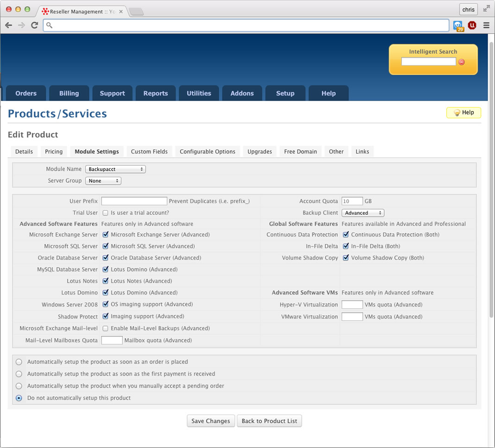Select setup on manually accepting pending order

coord(19,386)
